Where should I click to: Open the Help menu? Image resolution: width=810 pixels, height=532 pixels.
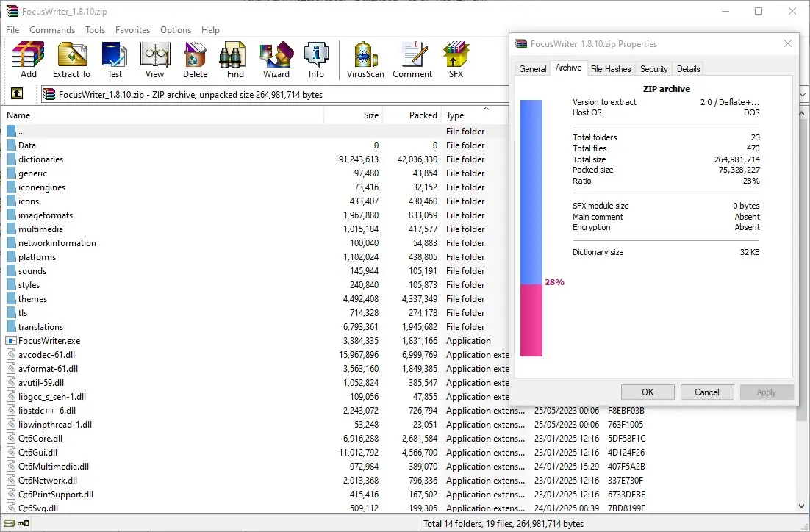[x=210, y=30]
